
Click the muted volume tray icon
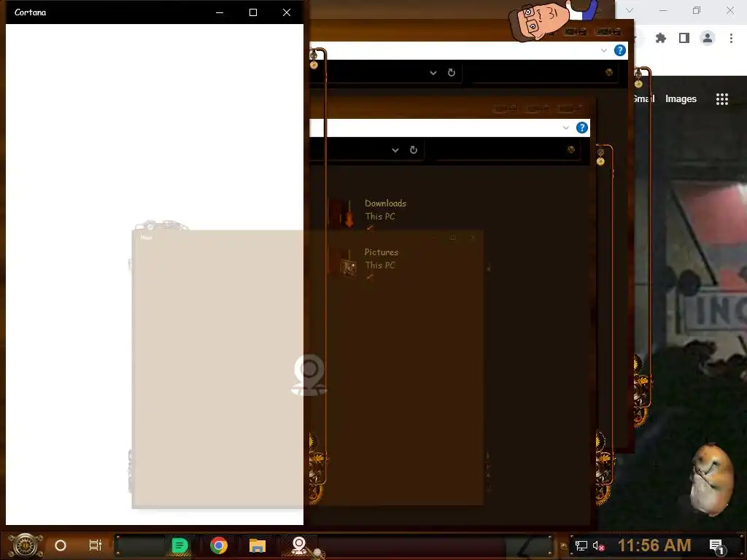598,545
